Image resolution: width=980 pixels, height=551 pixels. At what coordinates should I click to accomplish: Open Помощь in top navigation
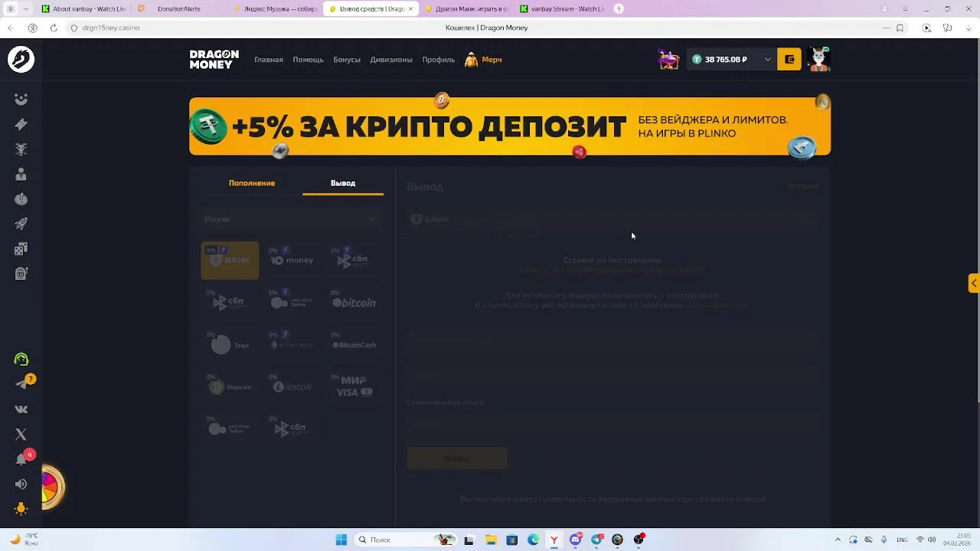click(308, 60)
